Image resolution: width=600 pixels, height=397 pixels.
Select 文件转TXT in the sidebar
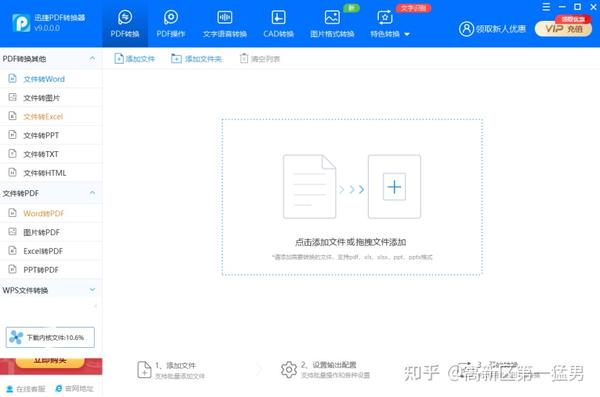coord(51,154)
